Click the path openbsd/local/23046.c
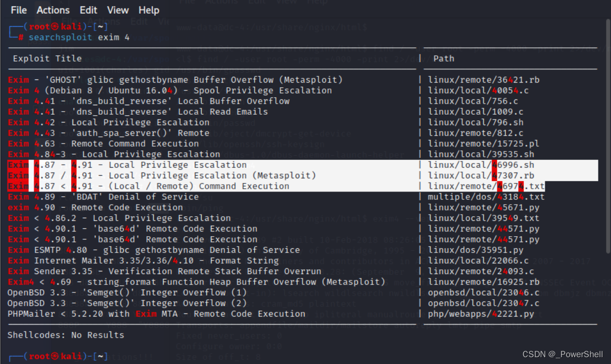 click(484, 292)
